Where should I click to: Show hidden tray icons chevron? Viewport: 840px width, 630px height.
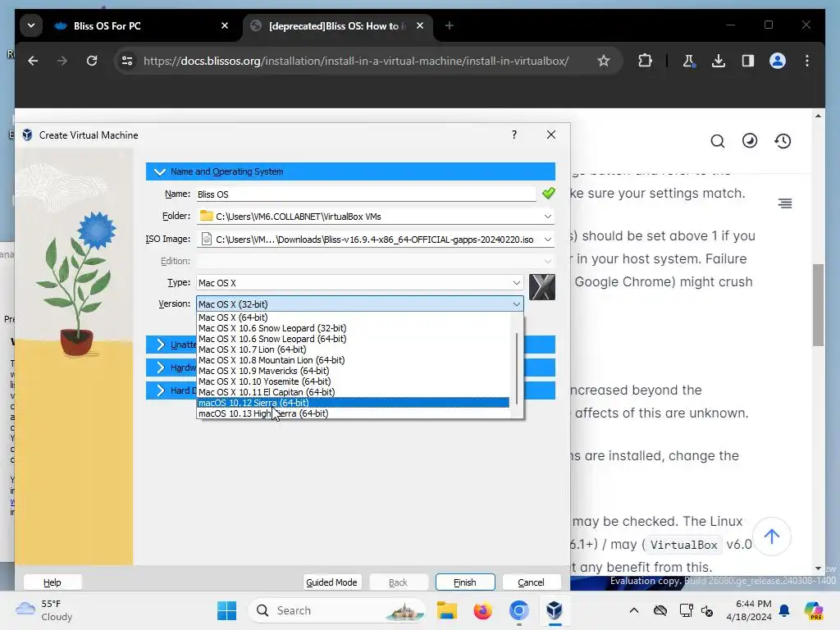pyautogui.click(x=634, y=610)
